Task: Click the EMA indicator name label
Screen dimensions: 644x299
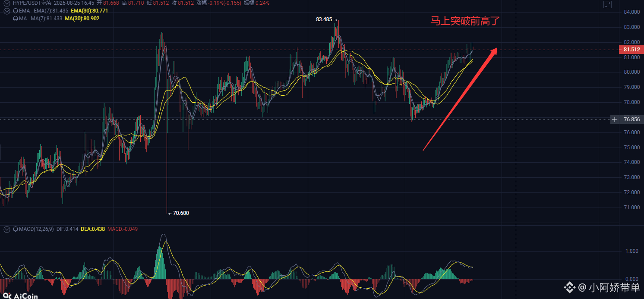Action: click(x=25, y=11)
